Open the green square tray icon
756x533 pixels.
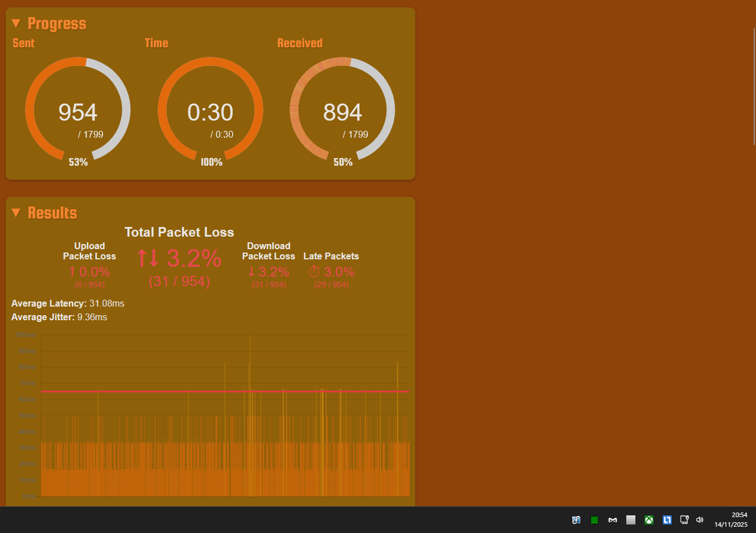click(594, 520)
